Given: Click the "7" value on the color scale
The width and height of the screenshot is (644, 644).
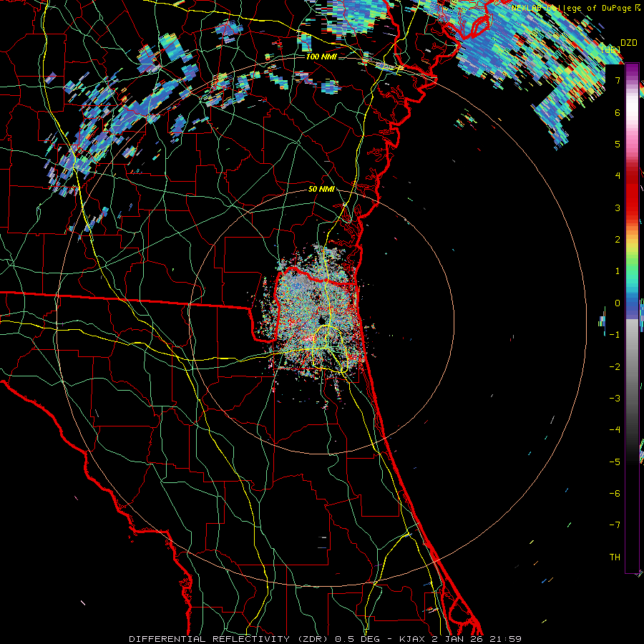Looking at the screenshot, I should (x=618, y=80).
